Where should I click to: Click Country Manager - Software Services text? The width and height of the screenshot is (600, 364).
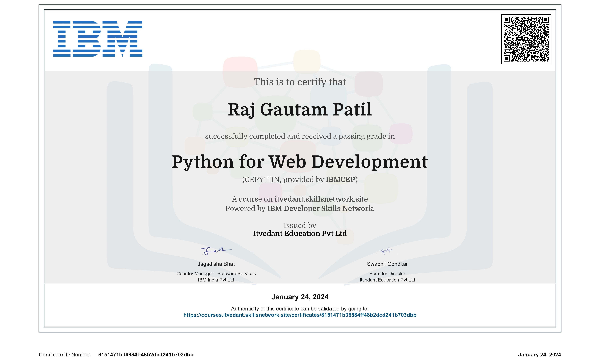tap(216, 273)
